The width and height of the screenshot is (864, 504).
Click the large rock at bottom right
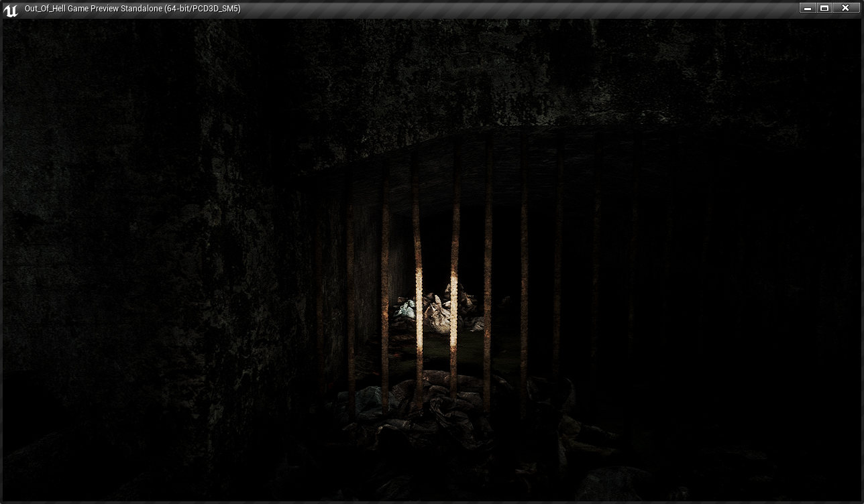pyautogui.click(x=614, y=483)
